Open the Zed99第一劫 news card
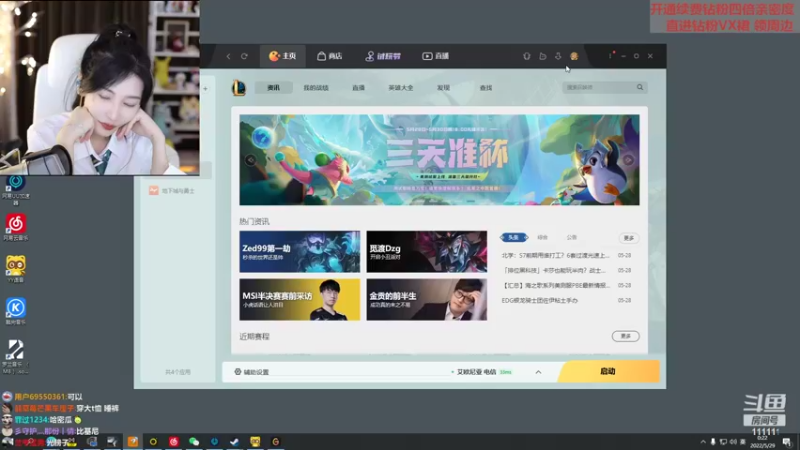This screenshot has height=450, width=800. (x=299, y=252)
